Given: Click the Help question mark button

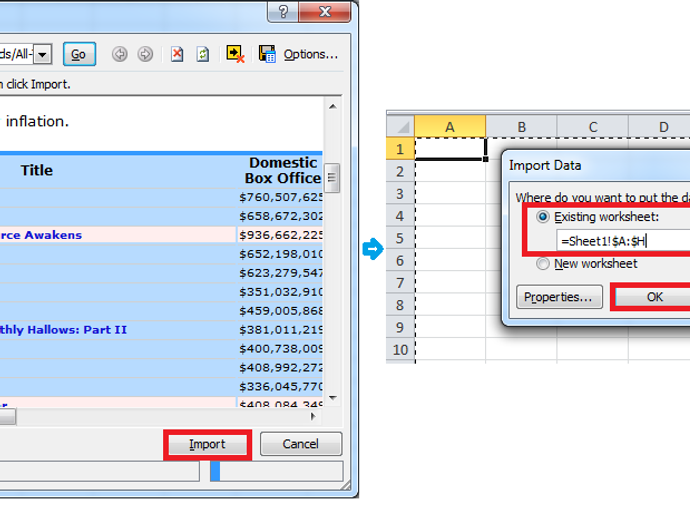Looking at the screenshot, I should 283,11.
